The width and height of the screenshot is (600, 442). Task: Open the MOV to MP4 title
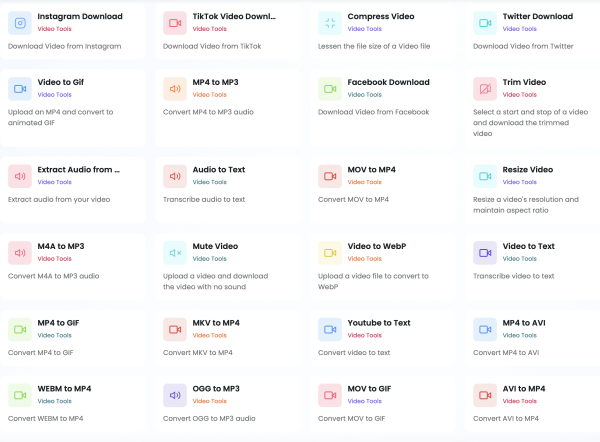(371, 170)
